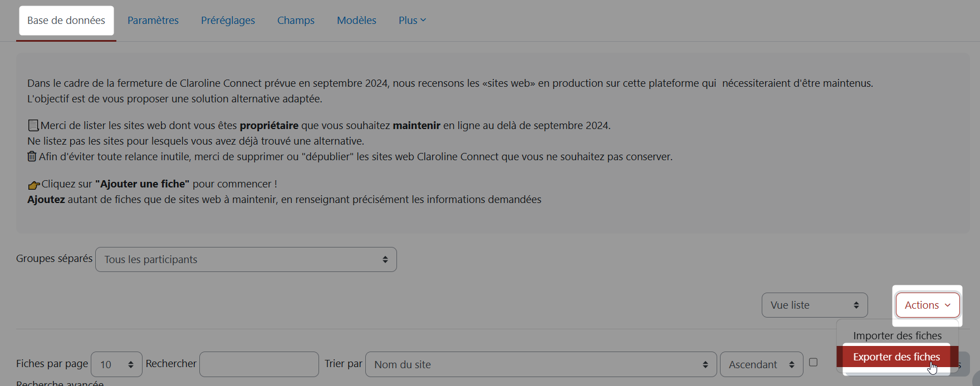Click the pointing hand icon before 'Cliquez sur'
This screenshot has height=386, width=980.
pyautogui.click(x=33, y=185)
